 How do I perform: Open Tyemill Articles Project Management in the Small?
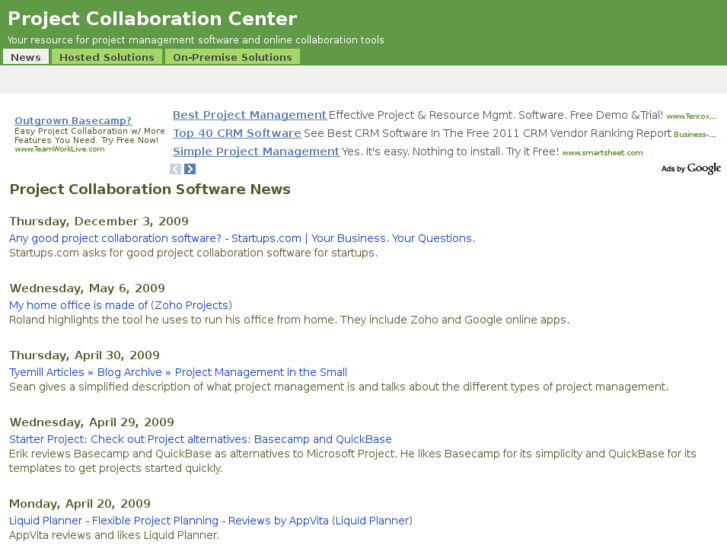coord(178,372)
